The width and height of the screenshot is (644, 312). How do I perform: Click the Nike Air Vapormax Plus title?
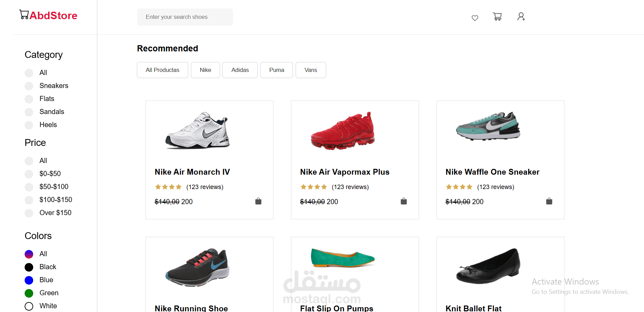pyautogui.click(x=345, y=172)
